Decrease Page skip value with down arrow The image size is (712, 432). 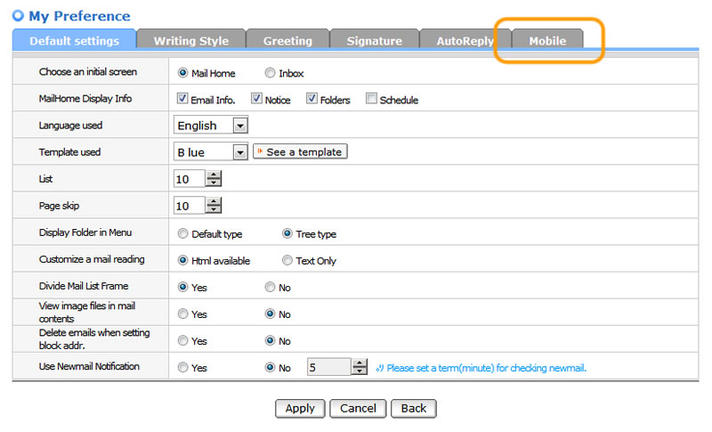click(x=213, y=210)
